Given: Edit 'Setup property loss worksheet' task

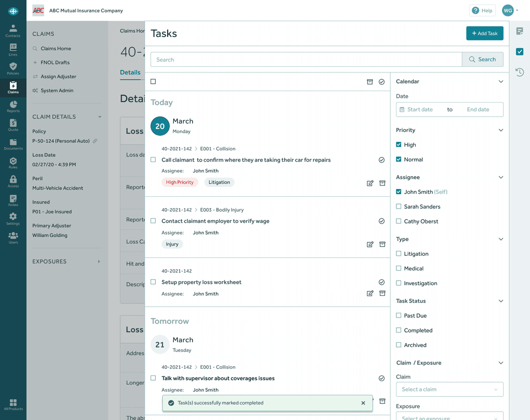Looking at the screenshot, I should coord(370,293).
